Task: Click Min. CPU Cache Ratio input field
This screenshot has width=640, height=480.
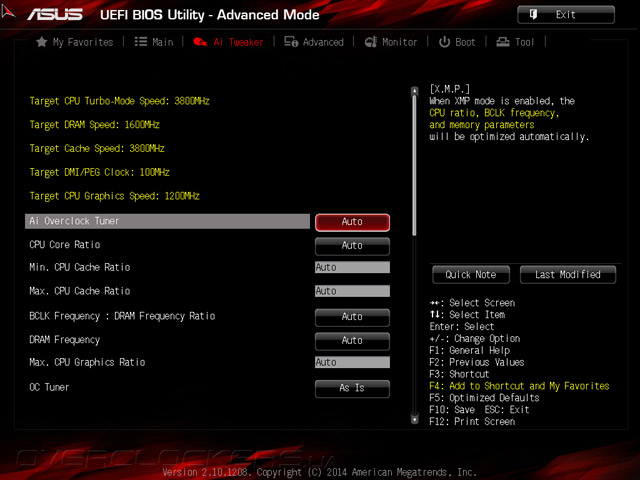Action: click(x=352, y=267)
